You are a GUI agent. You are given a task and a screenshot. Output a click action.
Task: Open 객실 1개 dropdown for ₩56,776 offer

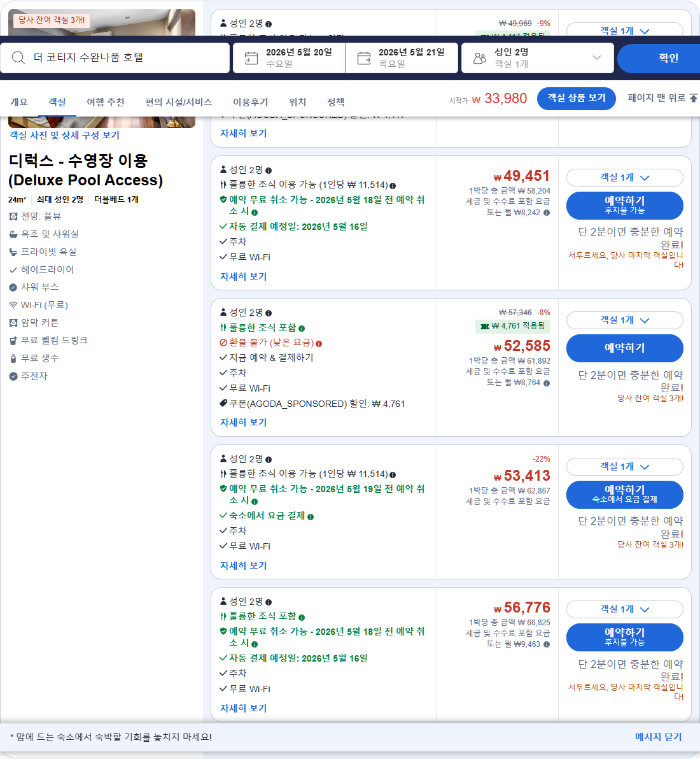(624, 609)
